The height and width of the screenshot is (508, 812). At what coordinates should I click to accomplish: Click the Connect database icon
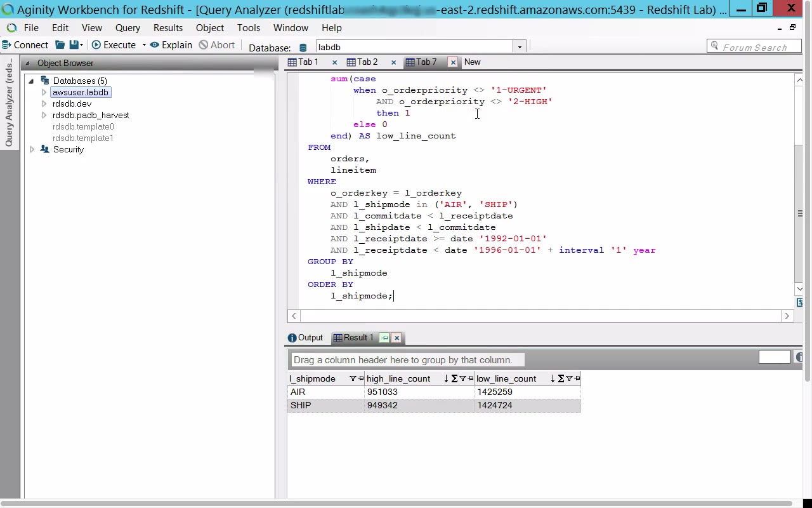[x=6, y=45]
